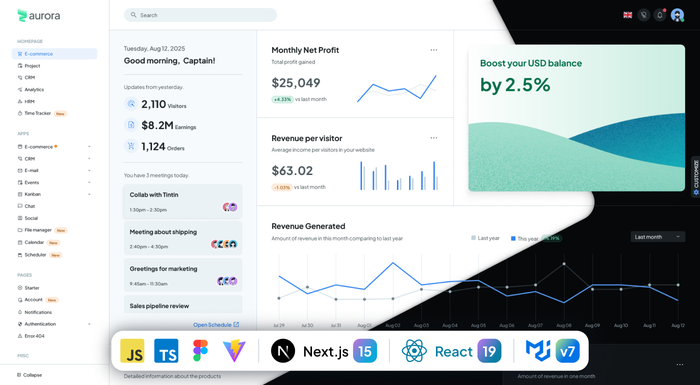Toggle Last year legend series
Viewport: 700px width, 385px height.
point(485,238)
